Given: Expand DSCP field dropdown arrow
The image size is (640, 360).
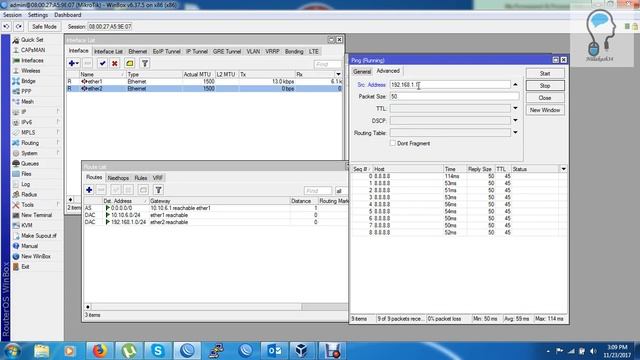Looking at the screenshot, I should [515, 120].
